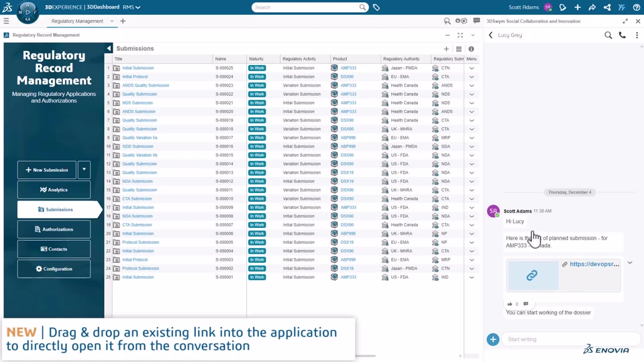This screenshot has height=362, width=644.
Task: Click the Start writing message field
Action: (571, 339)
